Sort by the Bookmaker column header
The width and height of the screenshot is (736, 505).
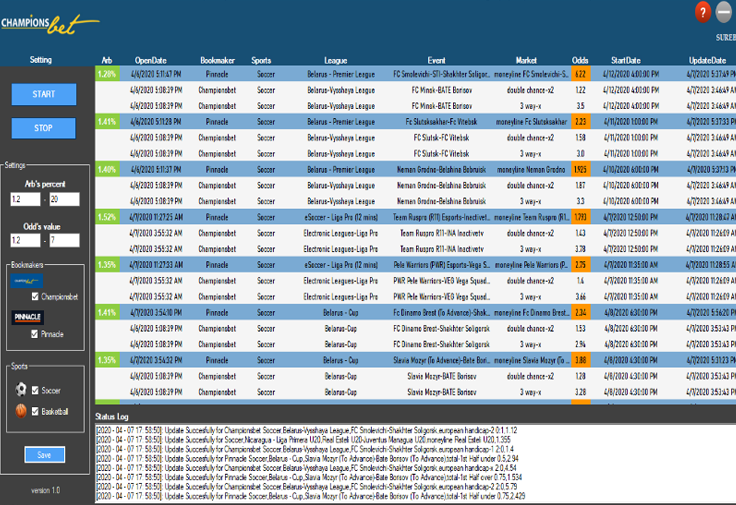[217, 60]
